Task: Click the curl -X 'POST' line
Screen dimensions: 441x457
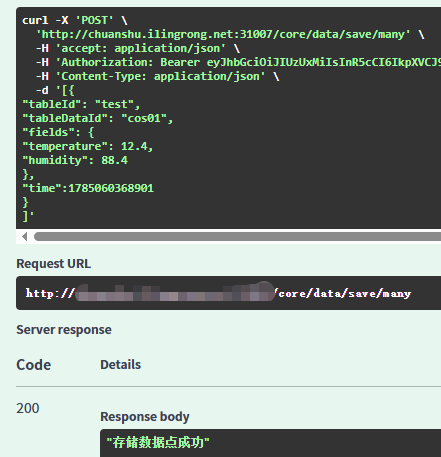Action: coord(75,20)
